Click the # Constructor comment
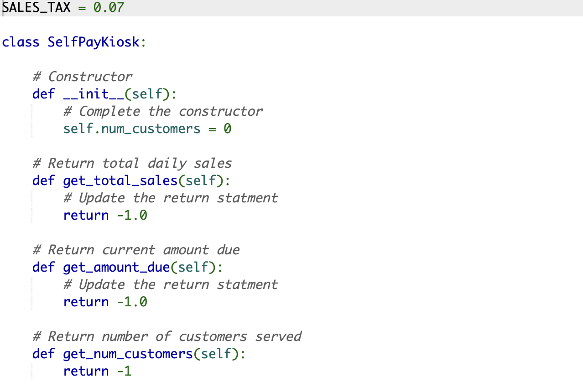This screenshot has height=392, width=583. pyautogui.click(x=83, y=77)
